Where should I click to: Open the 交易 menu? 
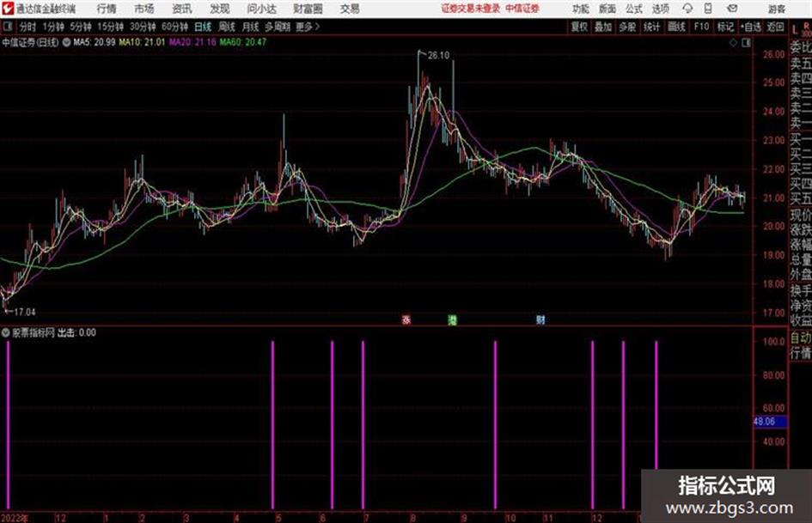350,9
